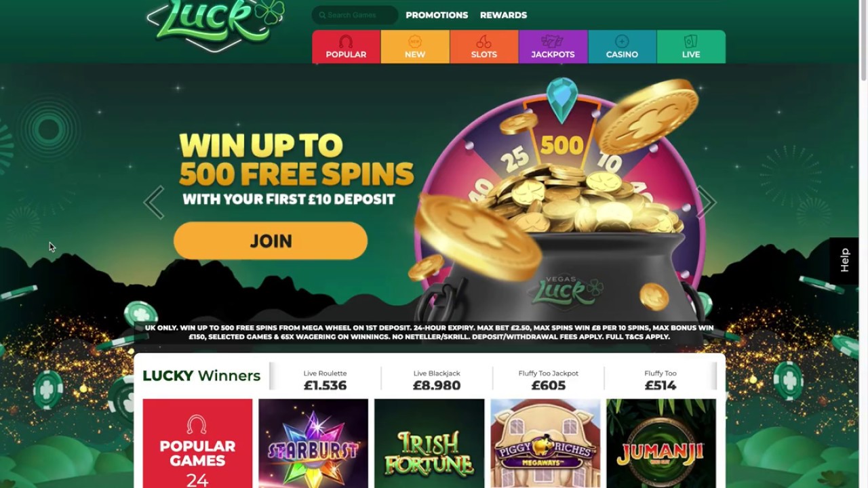Screen dimensions: 868x488
Task: Click the horseshoe icon above Popular
Action: [x=346, y=41]
